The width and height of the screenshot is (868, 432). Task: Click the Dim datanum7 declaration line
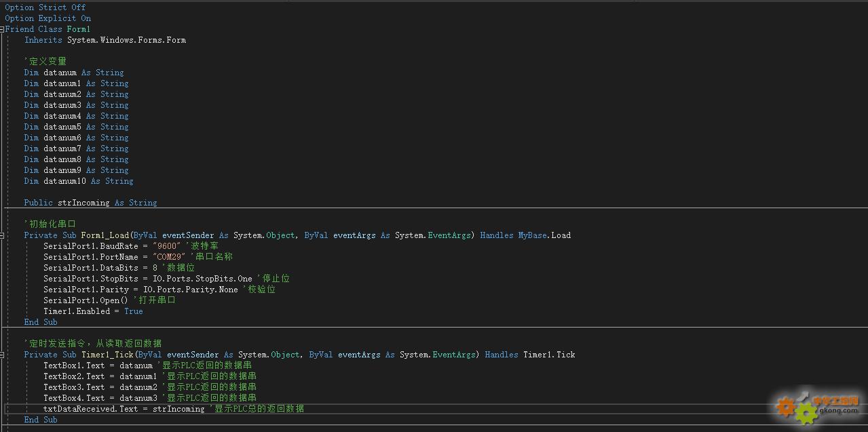pos(77,149)
